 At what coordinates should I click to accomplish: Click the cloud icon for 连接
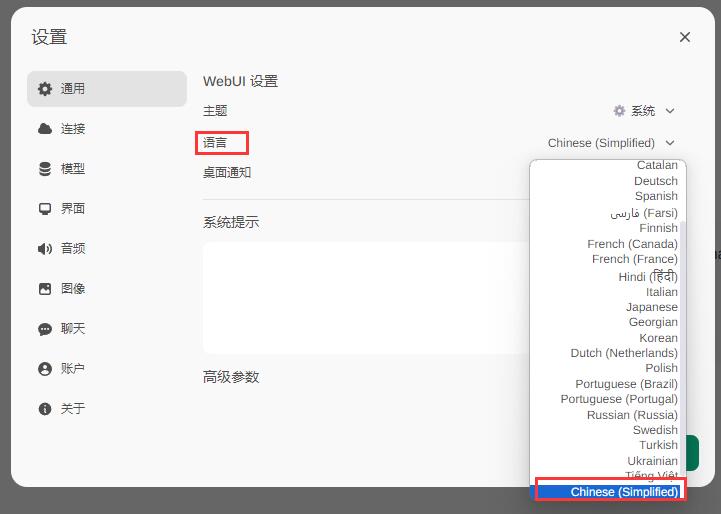(45, 129)
